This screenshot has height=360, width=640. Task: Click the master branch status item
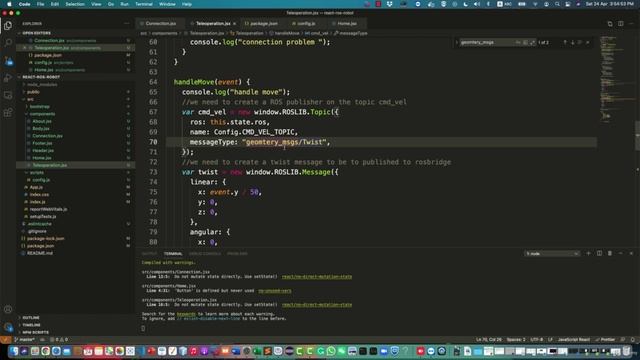tap(24, 340)
